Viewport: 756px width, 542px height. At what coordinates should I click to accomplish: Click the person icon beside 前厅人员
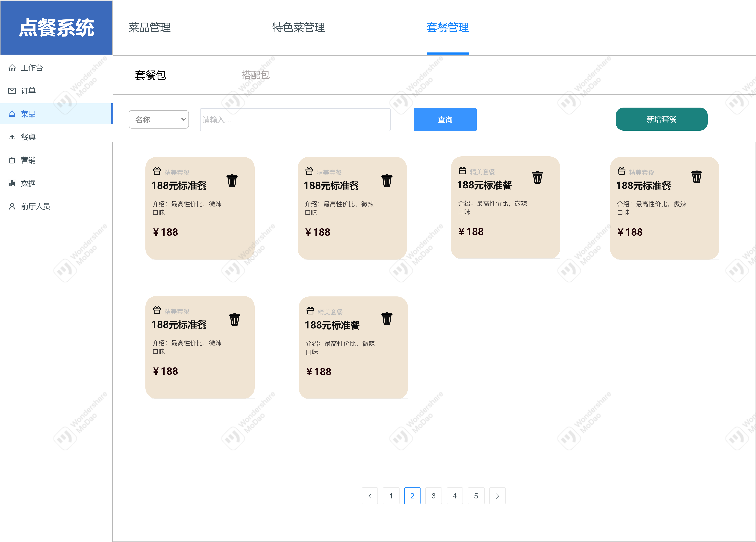click(x=12, y=206)
